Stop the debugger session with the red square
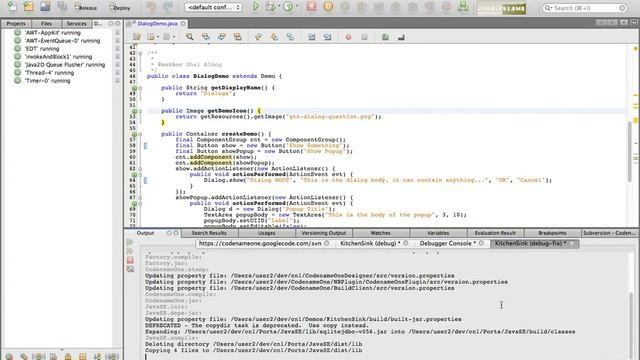 (311, 6)
